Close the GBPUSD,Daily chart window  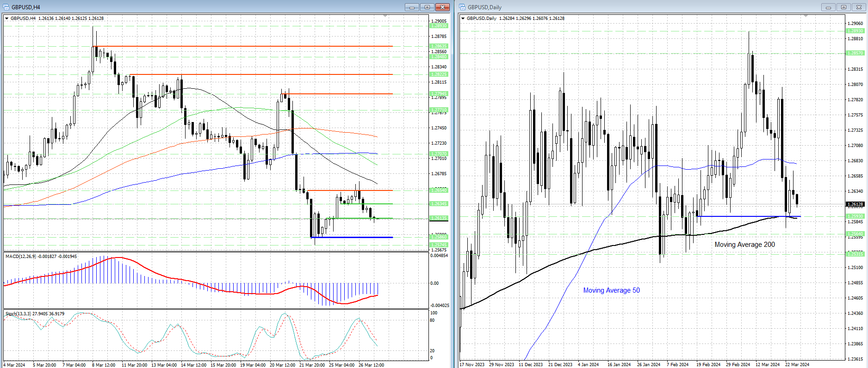point(859,7)
